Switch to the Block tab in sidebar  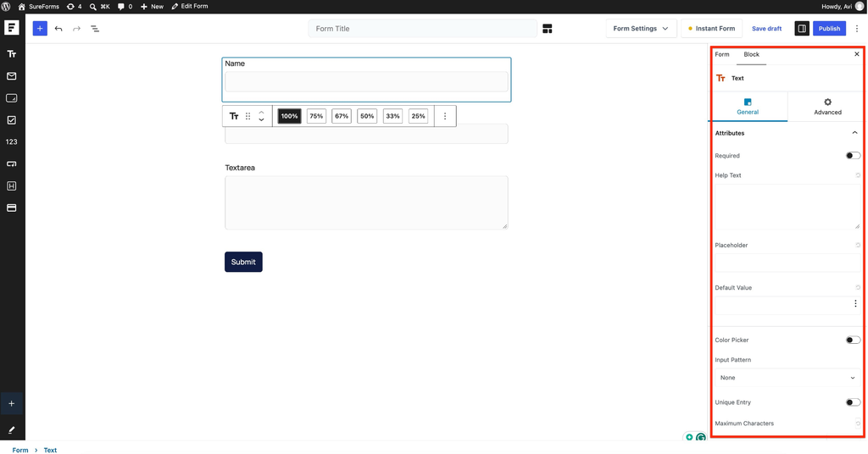pyautogui.click(x=751, y=54)
